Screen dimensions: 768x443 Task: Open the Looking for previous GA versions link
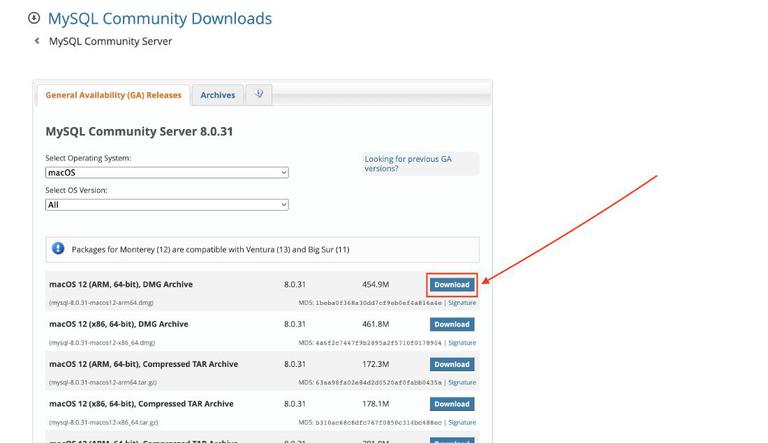(x=408, y=164)
